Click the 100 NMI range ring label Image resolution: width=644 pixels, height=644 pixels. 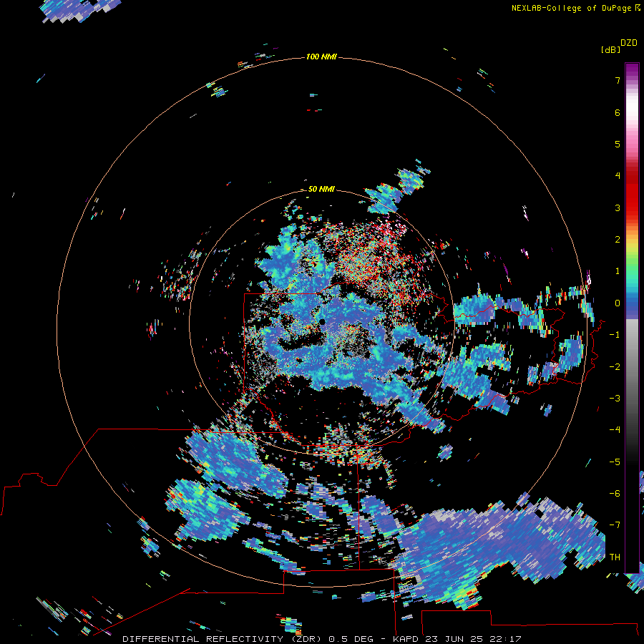(321, 57)
